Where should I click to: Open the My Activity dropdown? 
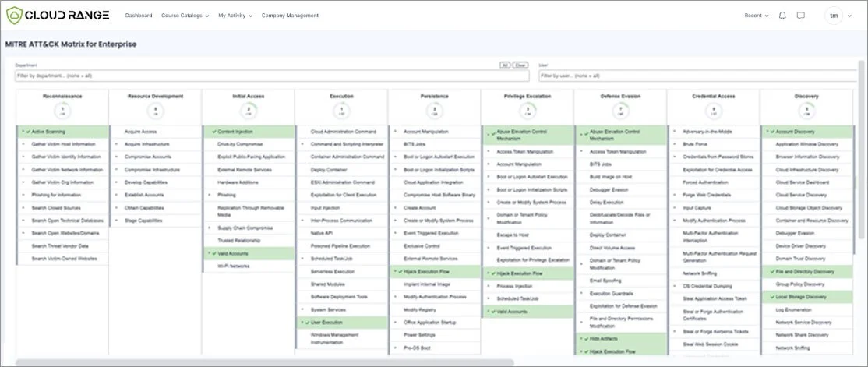pyautogui.click(x=235, y=16)
